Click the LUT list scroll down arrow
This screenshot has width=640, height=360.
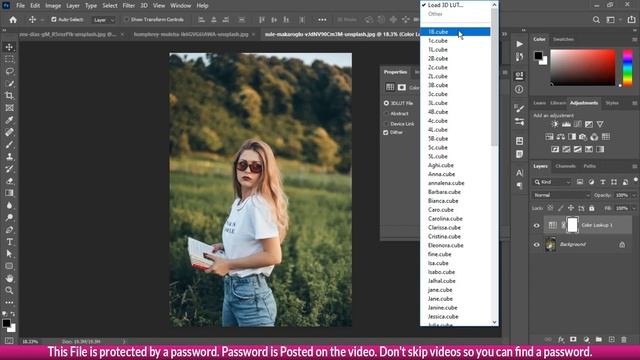coord(494,322)
